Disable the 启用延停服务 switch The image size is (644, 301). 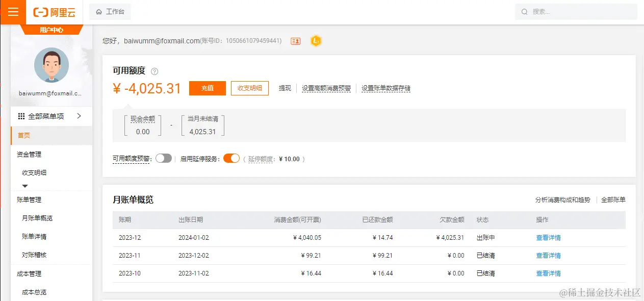click(x=231, y=159)
